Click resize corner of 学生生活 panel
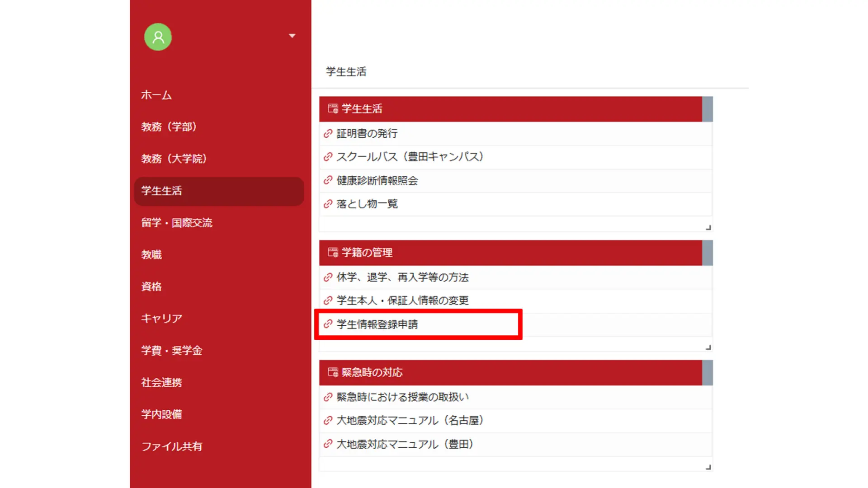 pyautogui.click(x=708, y=228)
